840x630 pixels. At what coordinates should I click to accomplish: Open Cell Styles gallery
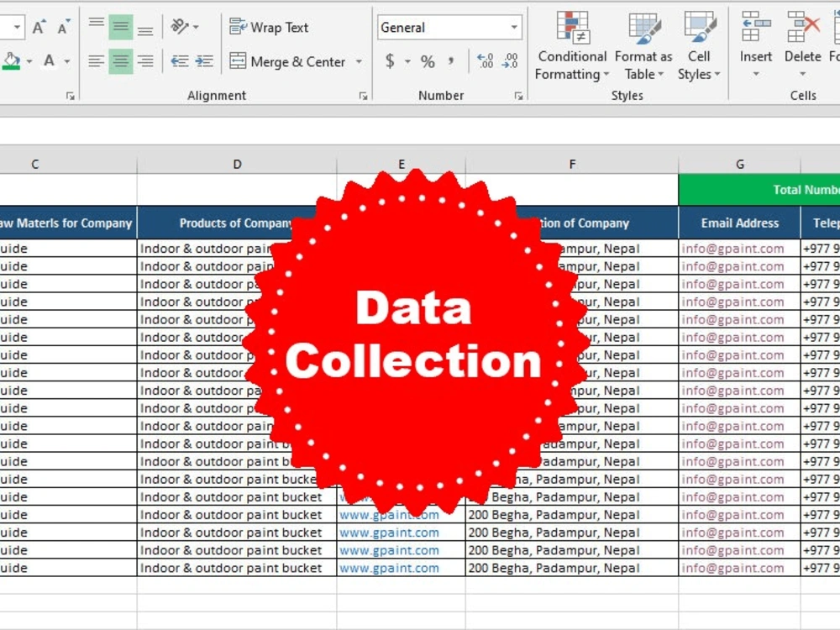699,46
